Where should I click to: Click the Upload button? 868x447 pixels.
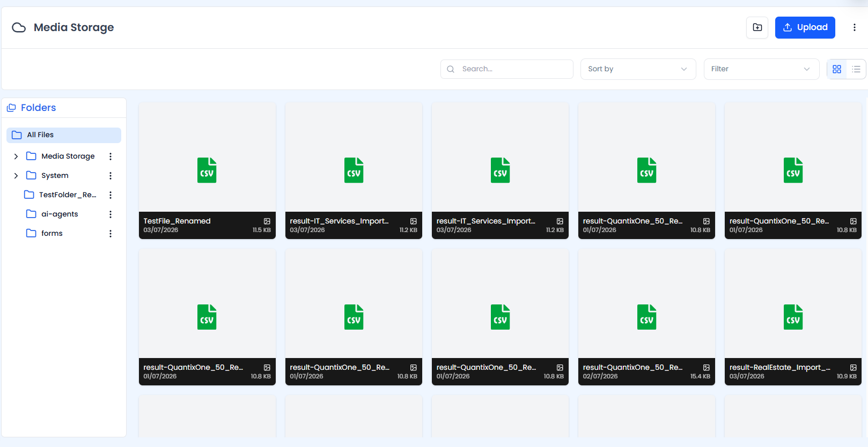(805, 27)
